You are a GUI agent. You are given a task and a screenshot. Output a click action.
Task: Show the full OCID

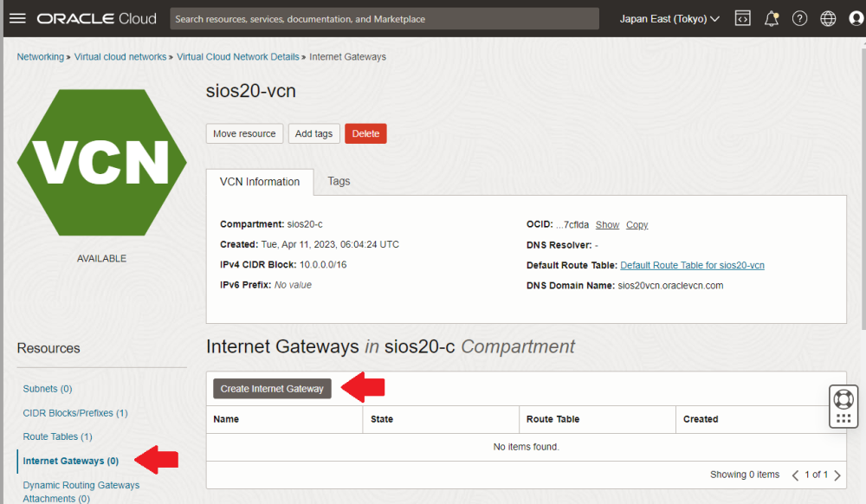[x=607, y=224]
